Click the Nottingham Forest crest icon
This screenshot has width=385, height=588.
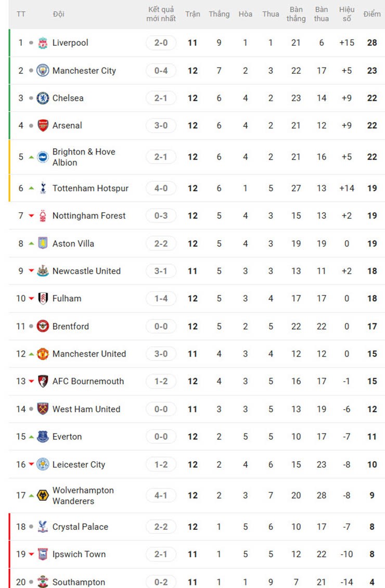pos(43,216)
